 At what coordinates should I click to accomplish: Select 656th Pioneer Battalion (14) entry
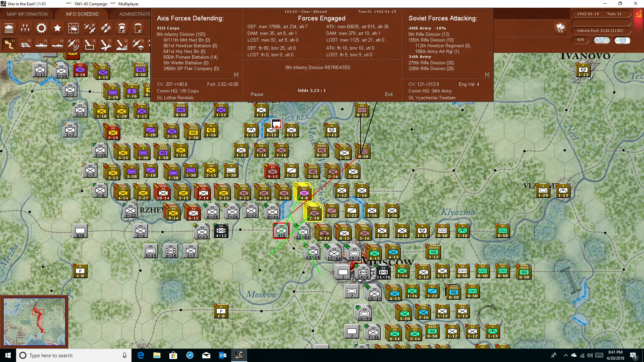pos(190,57)
